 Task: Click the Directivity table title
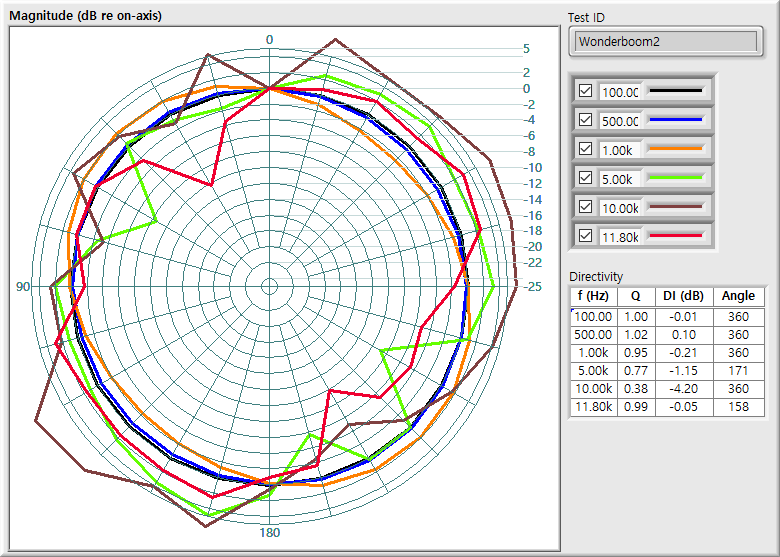[596, 277]
